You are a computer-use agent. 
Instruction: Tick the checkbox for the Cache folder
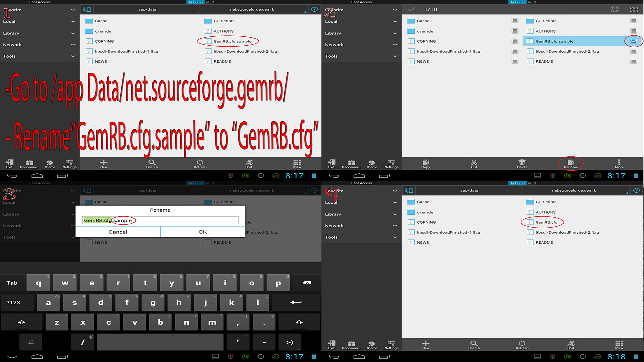[x=515, y=21]
